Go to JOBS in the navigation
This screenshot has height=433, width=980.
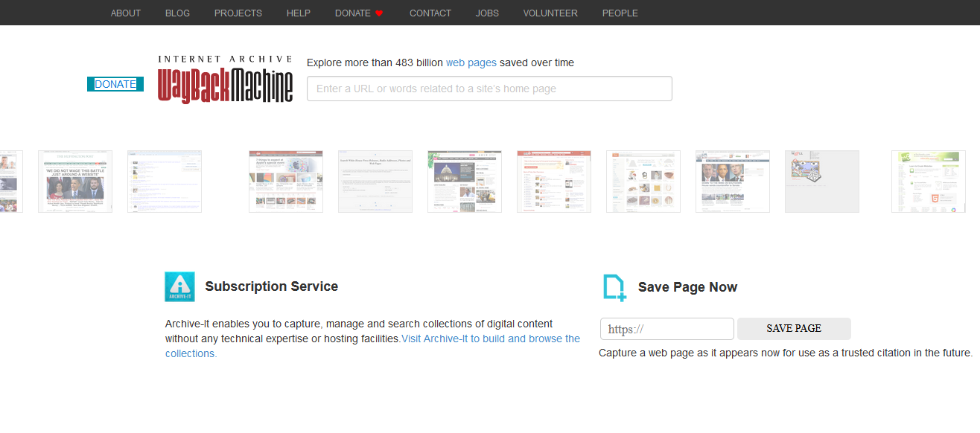(487, 13)
